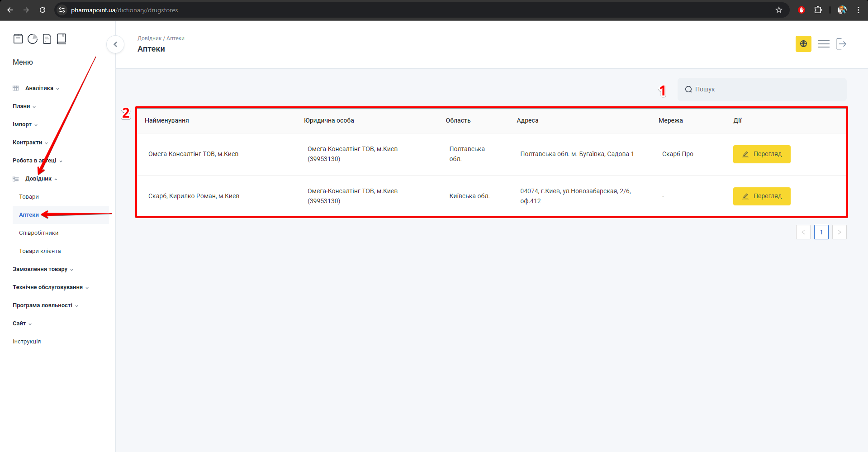Collapse the Довідник menu section
The height and width of the screenshot is (452, 868).
tap(39, 179)
